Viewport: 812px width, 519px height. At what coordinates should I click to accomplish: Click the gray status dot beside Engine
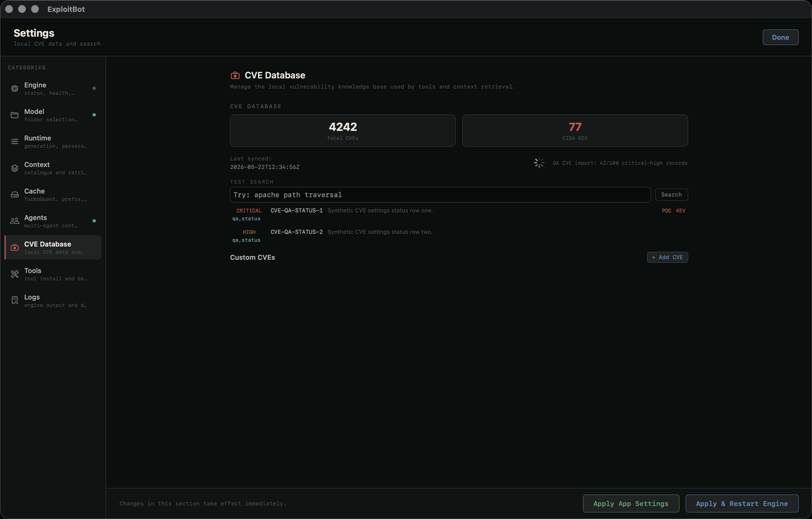coord(94,88)
